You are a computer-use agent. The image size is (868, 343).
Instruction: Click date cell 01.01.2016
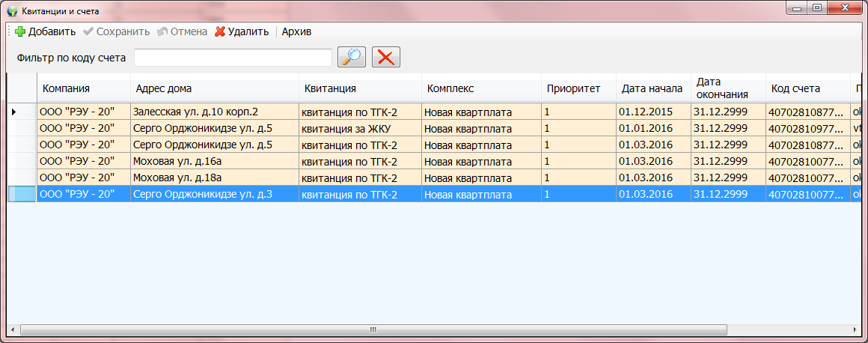pos(653,128)
